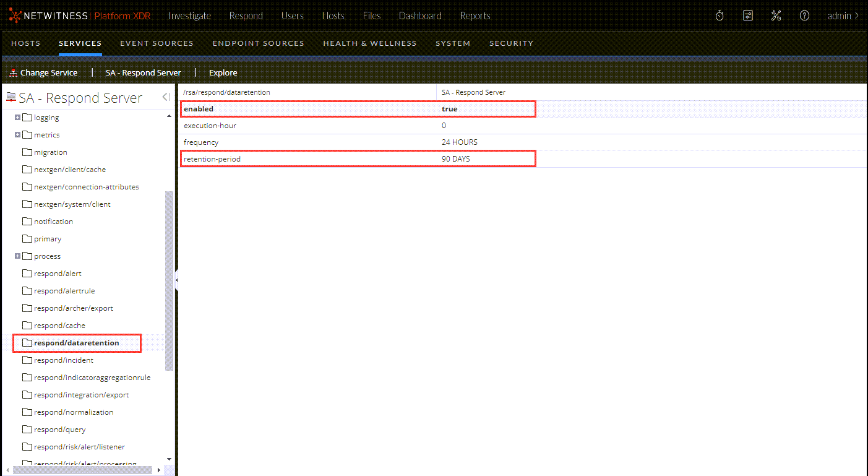Viewport: 868px width, 476px height.
Task: Select the nextgen/client/cache node
Action: (x=70, y=170)
